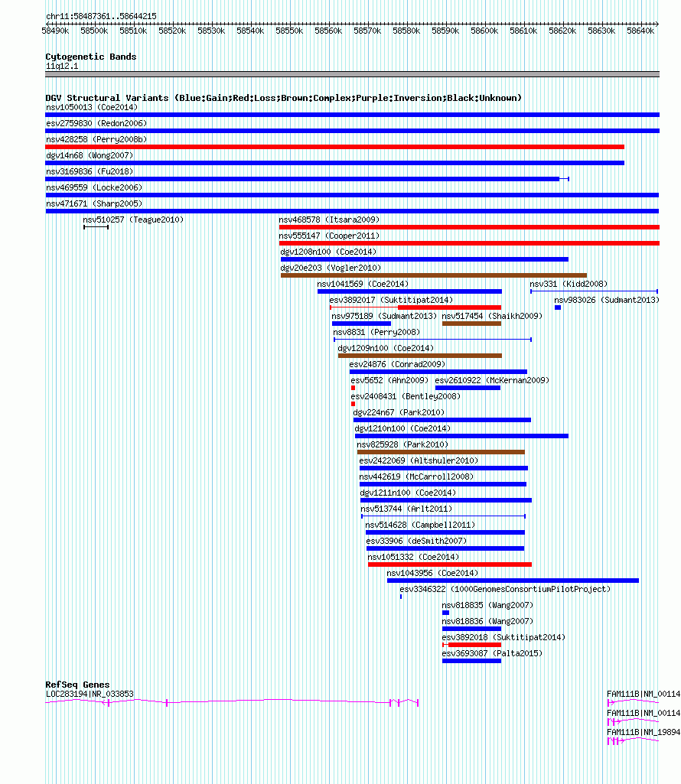Click the nsv513744 (Arlt2011) label

click(406, 509)
